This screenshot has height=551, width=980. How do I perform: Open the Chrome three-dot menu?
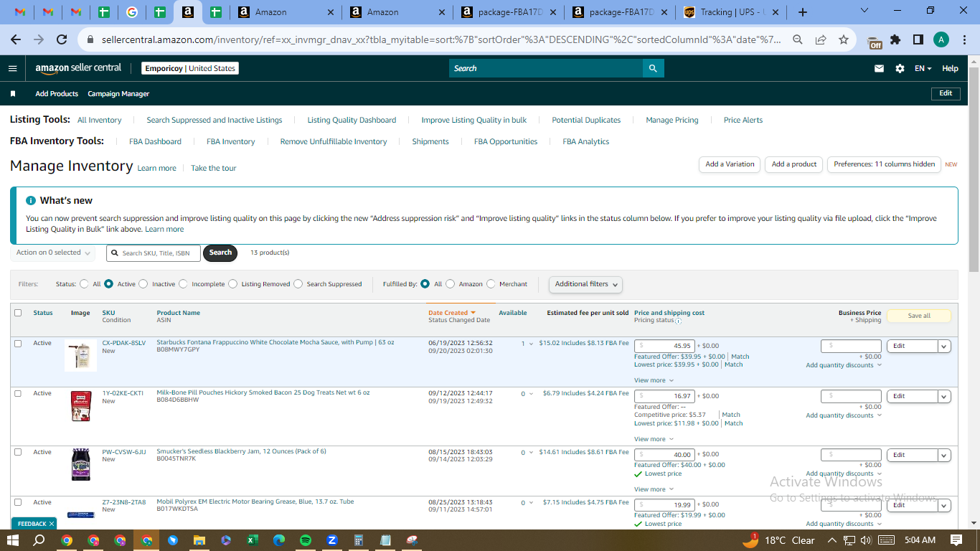pos(963,40)
